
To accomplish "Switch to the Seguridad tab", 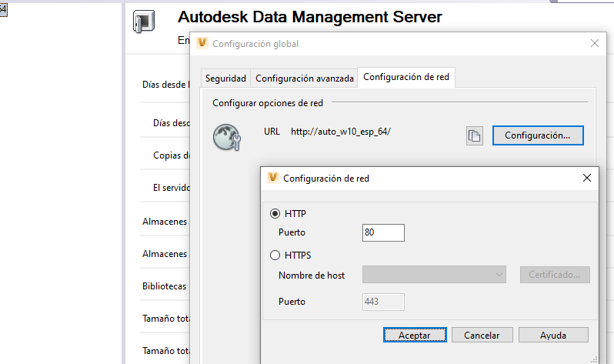I will 225,78.
